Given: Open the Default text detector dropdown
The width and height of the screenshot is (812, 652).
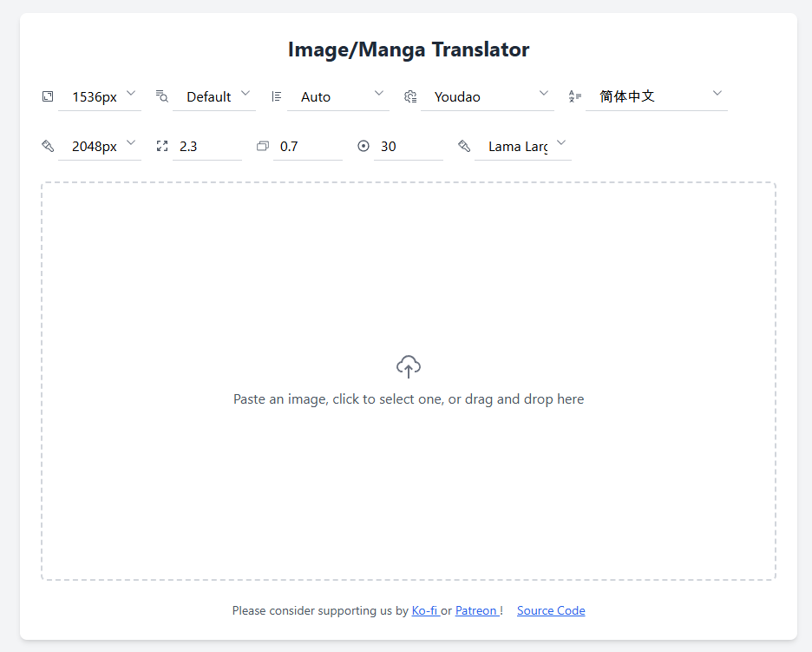Looking at the screenshot, I should point(214,97).
